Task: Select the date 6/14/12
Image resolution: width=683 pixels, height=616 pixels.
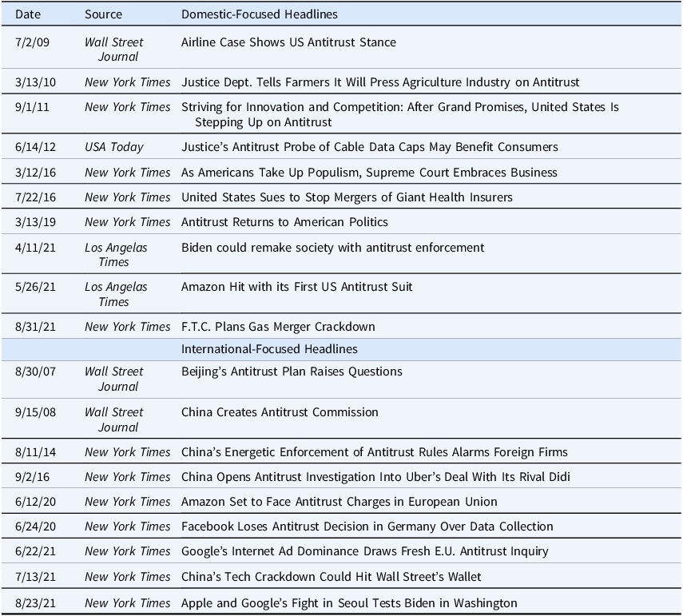Action: [x=35, y=147]
